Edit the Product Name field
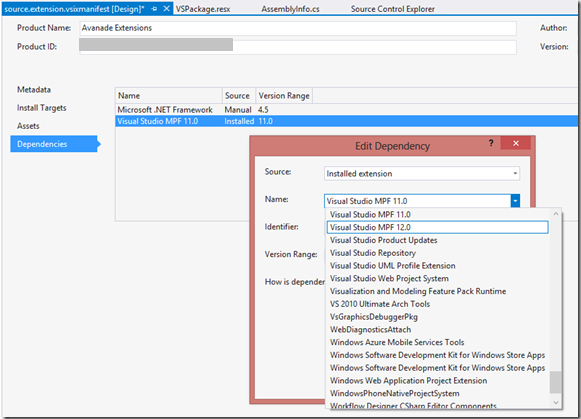581x419 pixels. click(298, 28)
